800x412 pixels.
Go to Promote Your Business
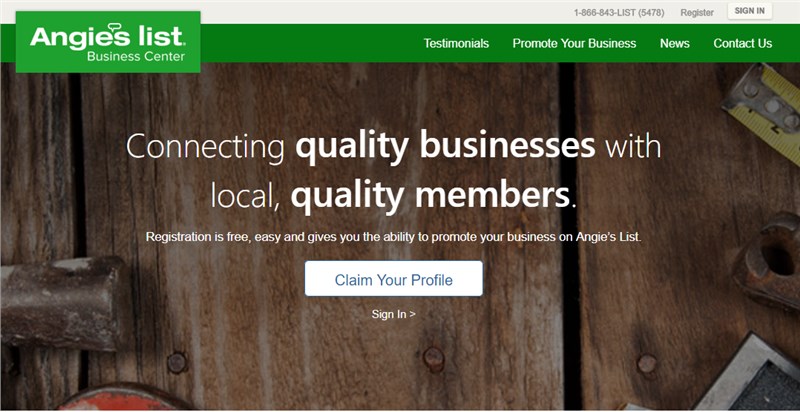coord(574,43)
